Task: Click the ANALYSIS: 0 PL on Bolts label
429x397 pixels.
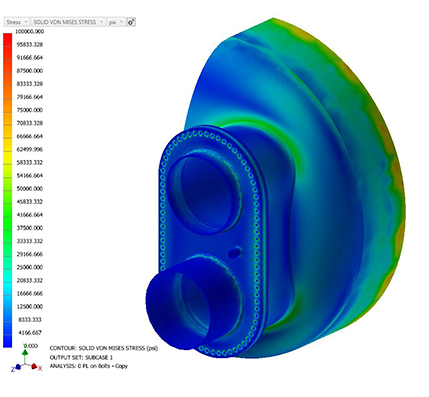Action: [89, 366]
